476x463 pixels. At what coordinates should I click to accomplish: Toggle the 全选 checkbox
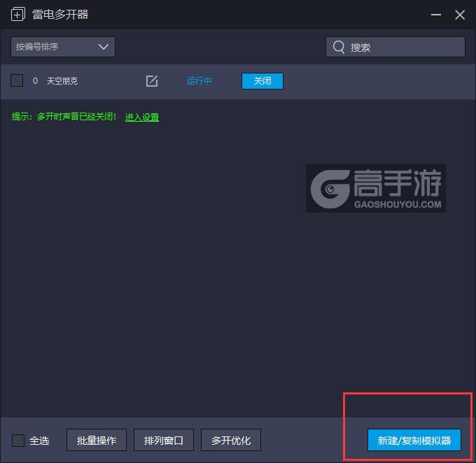click(18, 440)
